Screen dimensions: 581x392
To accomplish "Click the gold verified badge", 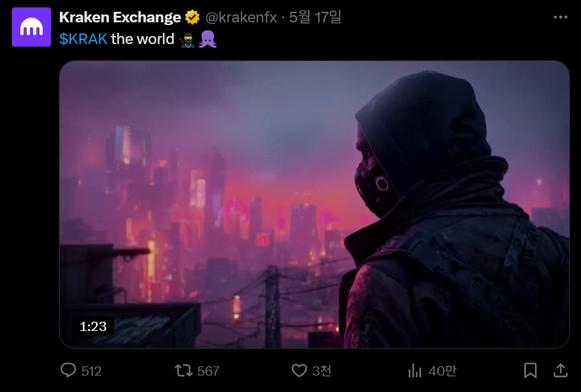I will (192, 17).
